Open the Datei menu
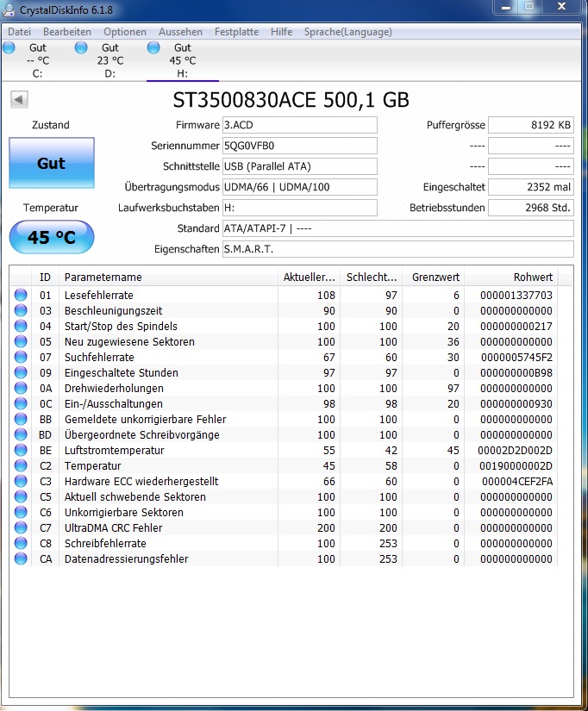This screenshot has width=588, height=711. (20, 32)
